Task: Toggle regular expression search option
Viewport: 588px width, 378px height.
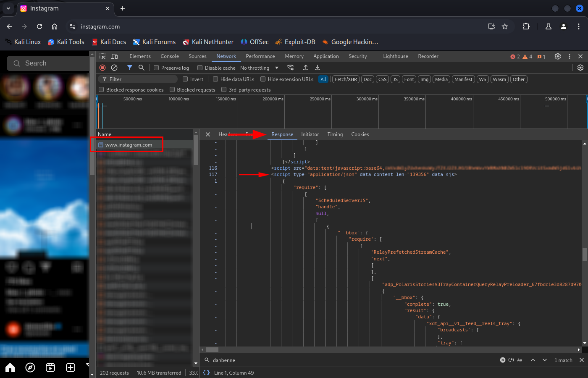Action: [x=511, y=360]
